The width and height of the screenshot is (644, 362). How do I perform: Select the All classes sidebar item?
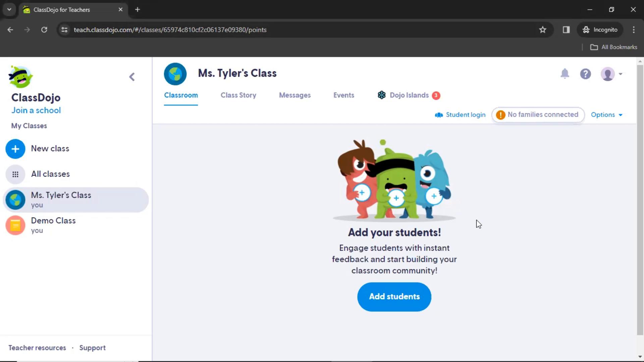(x=50, y=174)
